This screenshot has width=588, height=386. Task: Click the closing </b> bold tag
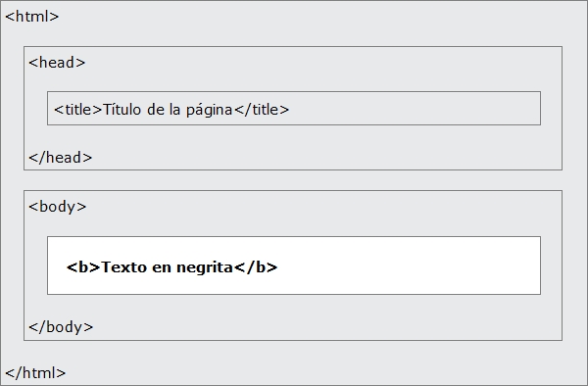[256, 267]
